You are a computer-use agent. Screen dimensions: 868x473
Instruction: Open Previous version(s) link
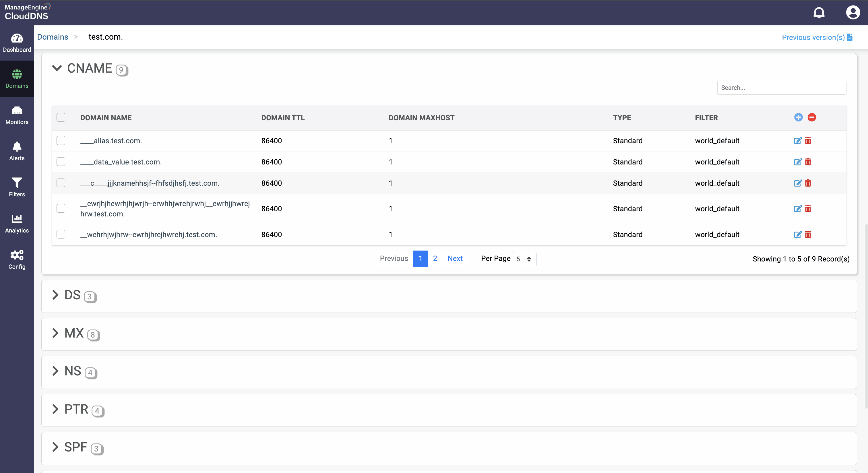click(x=816, y=37)
